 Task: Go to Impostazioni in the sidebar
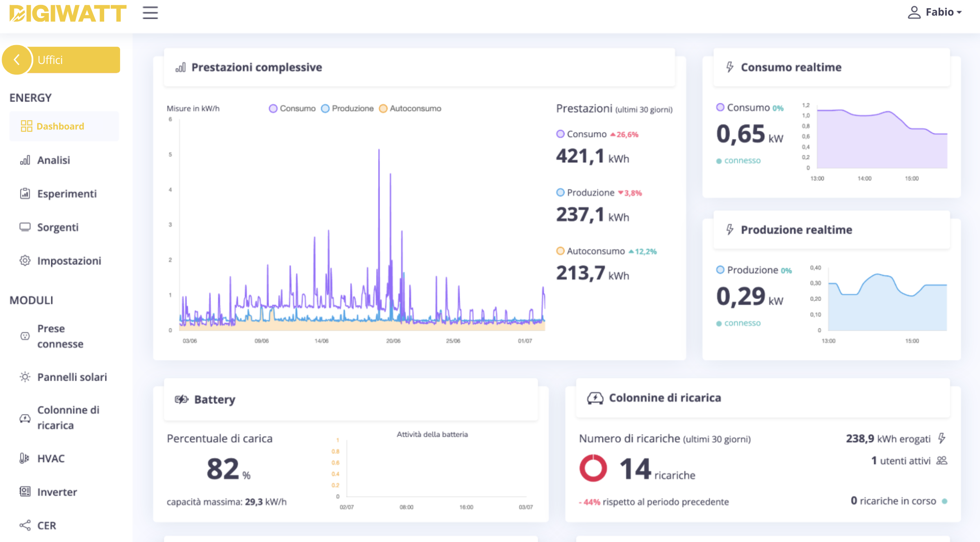point(69,261)
